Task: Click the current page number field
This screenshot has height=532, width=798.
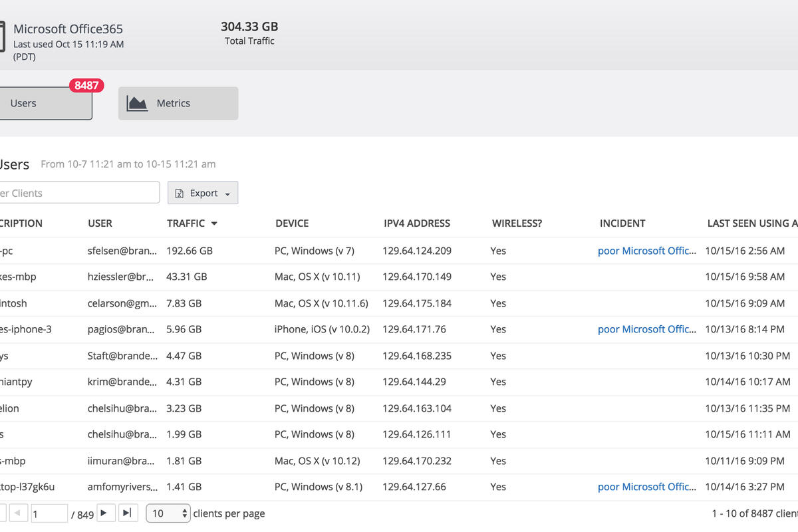Action: coord(49,513)
